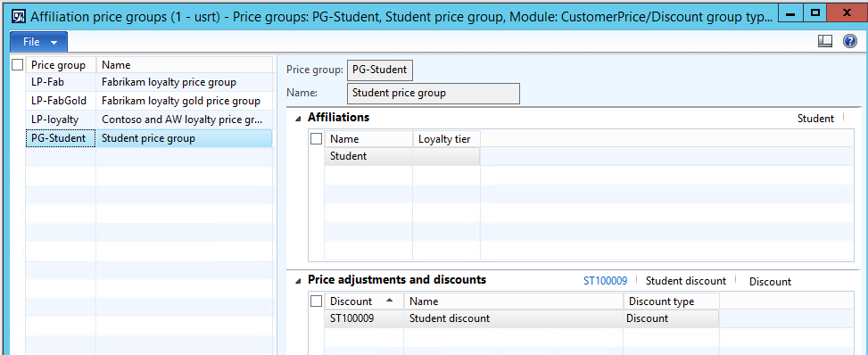Toggle the view layout icon beside help

(825, 42)
